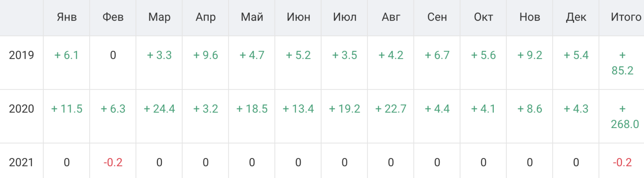Click the 0 value in February 2019

pyautogui.click(x=113, y=55)
